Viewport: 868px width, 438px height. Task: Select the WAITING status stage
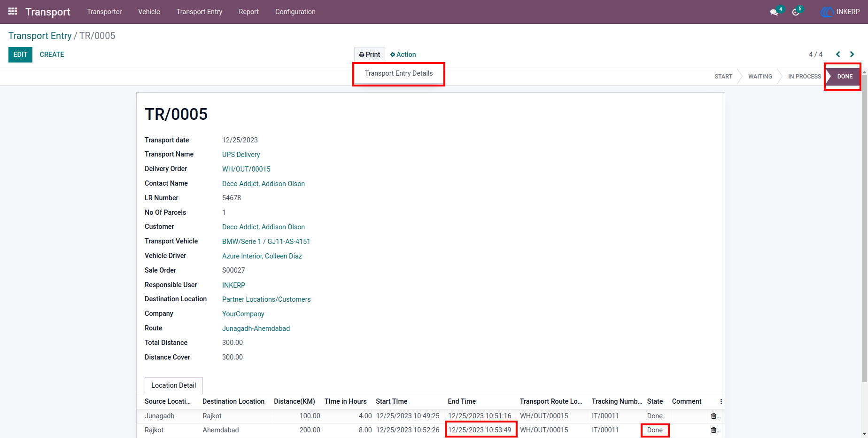point(760,77)
